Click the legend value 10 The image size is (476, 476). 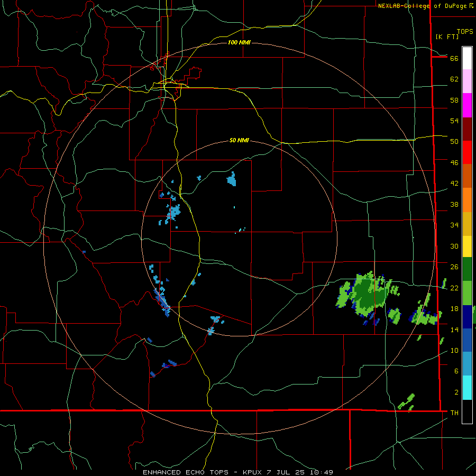coord(454,350)
